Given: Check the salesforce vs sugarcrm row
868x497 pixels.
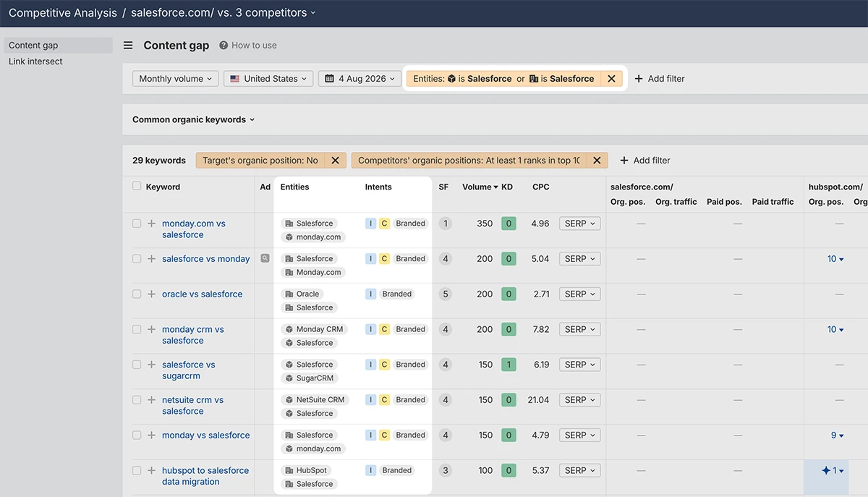Looking at the screenshot, I should [x=137, y=365].
